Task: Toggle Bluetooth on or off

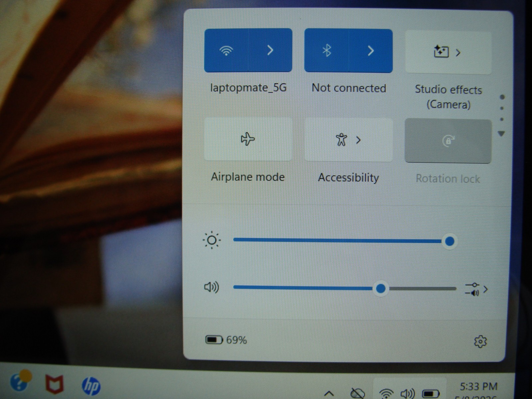Action: tap(327, 51)
